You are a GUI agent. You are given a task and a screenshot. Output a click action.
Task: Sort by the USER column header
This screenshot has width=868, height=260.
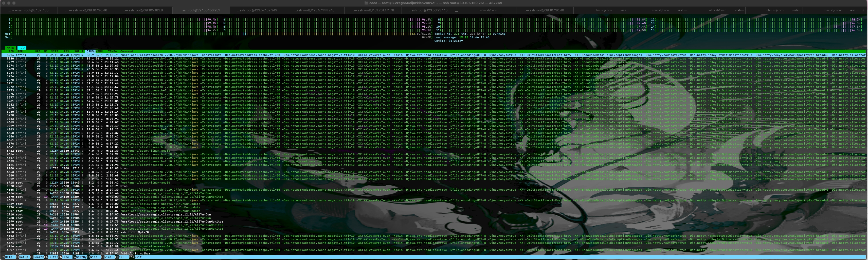point(19,51)
